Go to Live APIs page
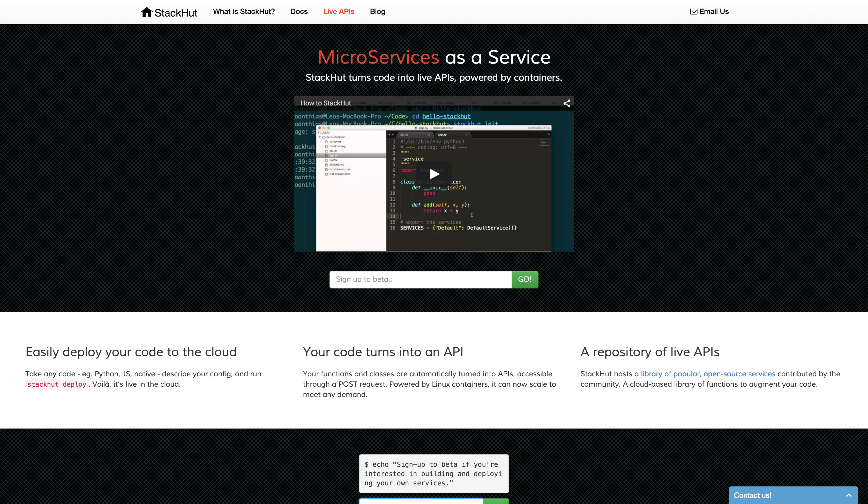The width and height of the screenshot is (868, 504). pos(339,12)
